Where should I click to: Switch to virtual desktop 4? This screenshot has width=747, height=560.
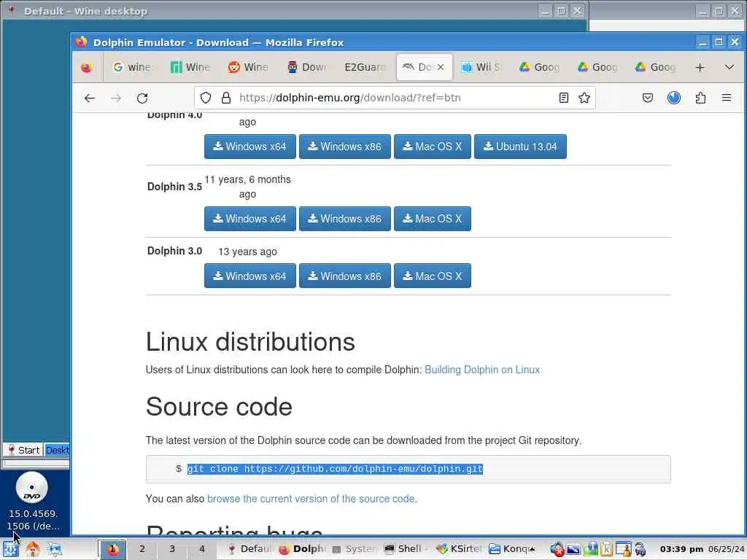point(202,549)
